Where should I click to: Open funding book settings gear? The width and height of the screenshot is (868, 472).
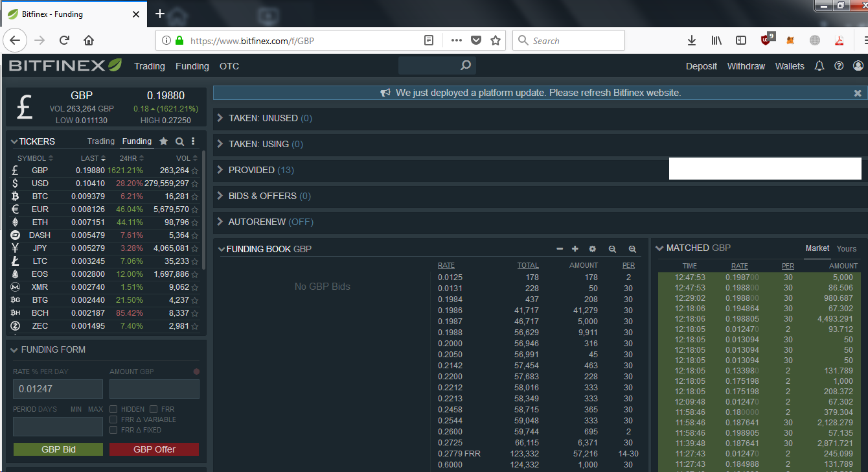pyautogui.click(x=592, y=249)
